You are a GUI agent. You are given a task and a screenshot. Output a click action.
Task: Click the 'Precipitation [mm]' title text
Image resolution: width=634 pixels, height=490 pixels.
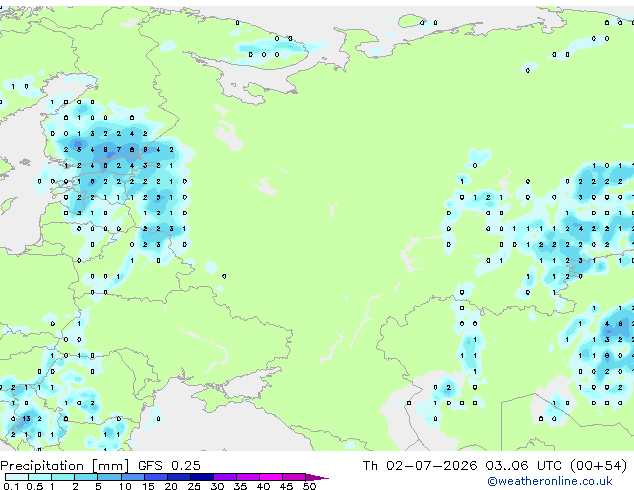tap(65, 466)
